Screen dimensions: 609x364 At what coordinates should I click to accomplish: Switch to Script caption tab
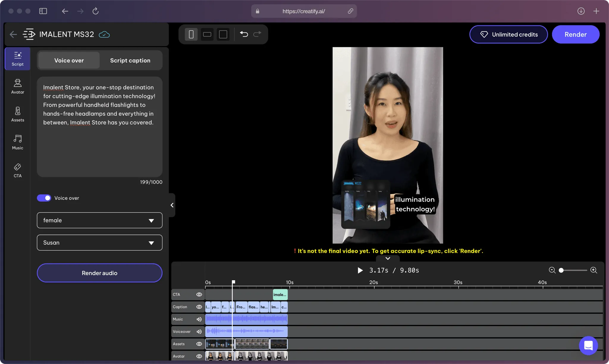130,60
